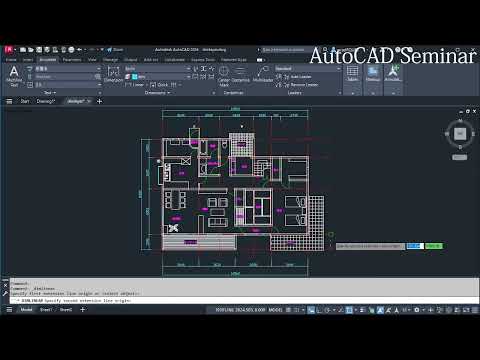This screenshot has height=360, width=480.
Task: Toggle the drawing grid display in status bar
Action: pos(289,310)
